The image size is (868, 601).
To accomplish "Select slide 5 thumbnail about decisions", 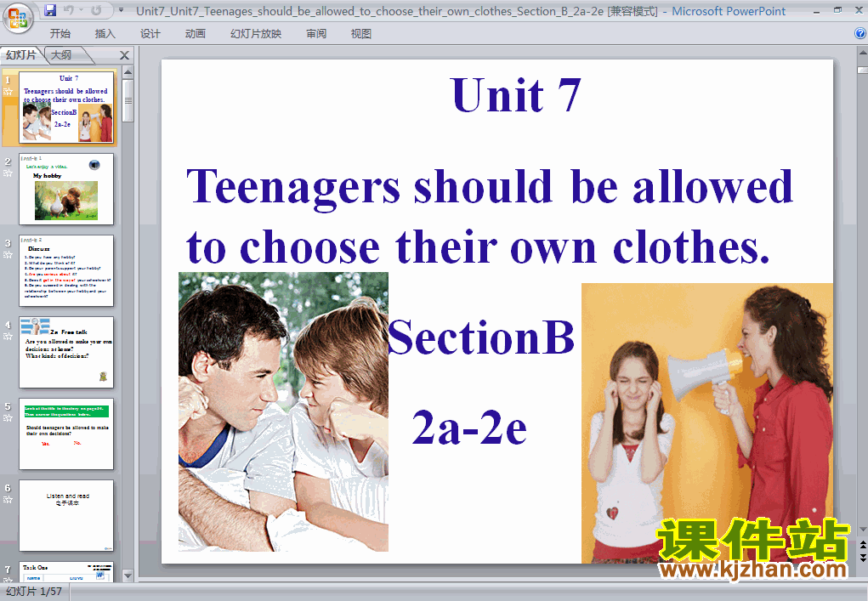I will (x=65, y=434).
